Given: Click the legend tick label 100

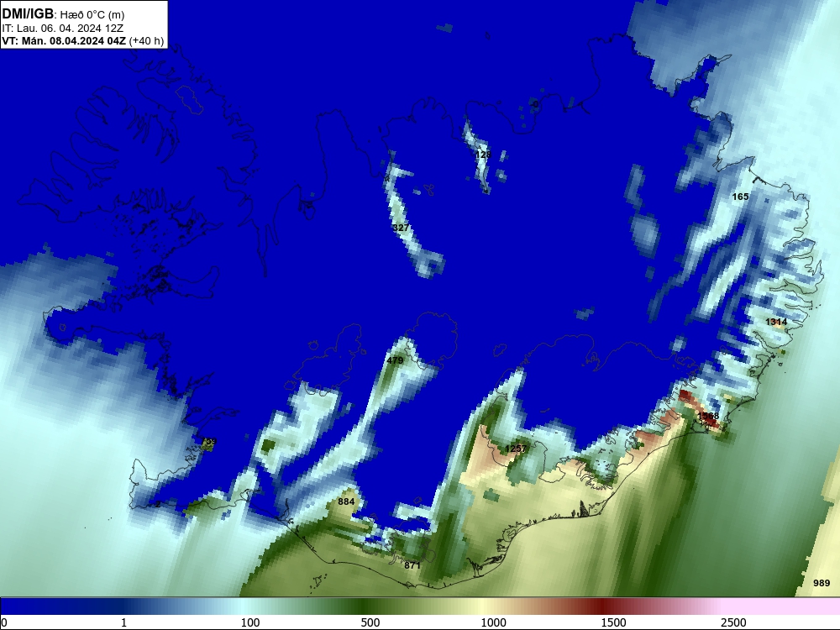Looking at the screenshot, I should tap(250, 622).
